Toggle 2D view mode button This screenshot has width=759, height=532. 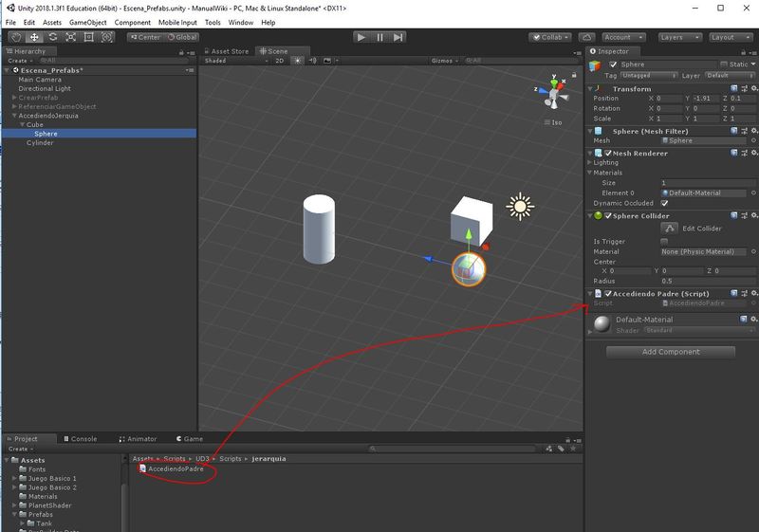pos(279,61)
